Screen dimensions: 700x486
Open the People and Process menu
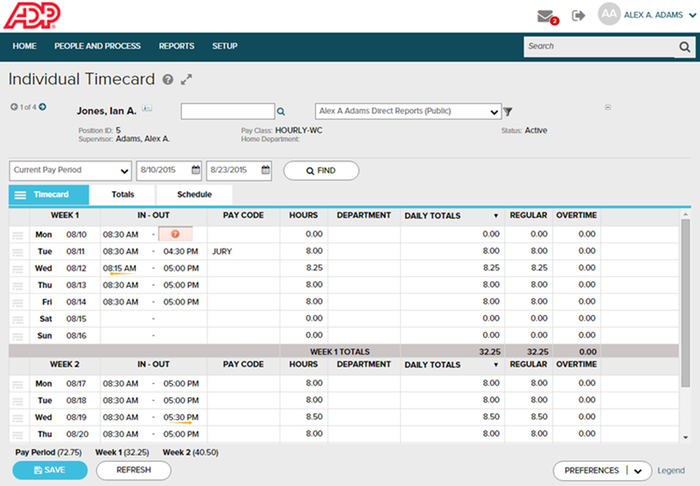97,46
